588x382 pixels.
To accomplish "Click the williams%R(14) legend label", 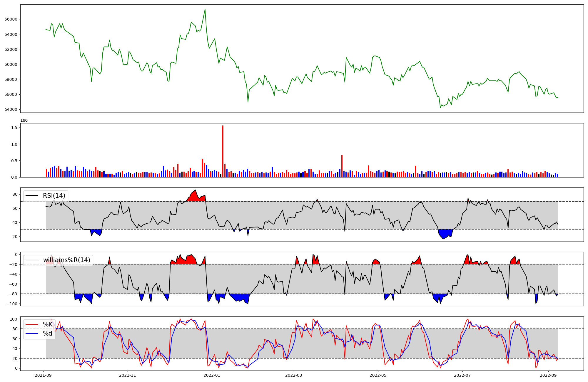I will (66, 260).
